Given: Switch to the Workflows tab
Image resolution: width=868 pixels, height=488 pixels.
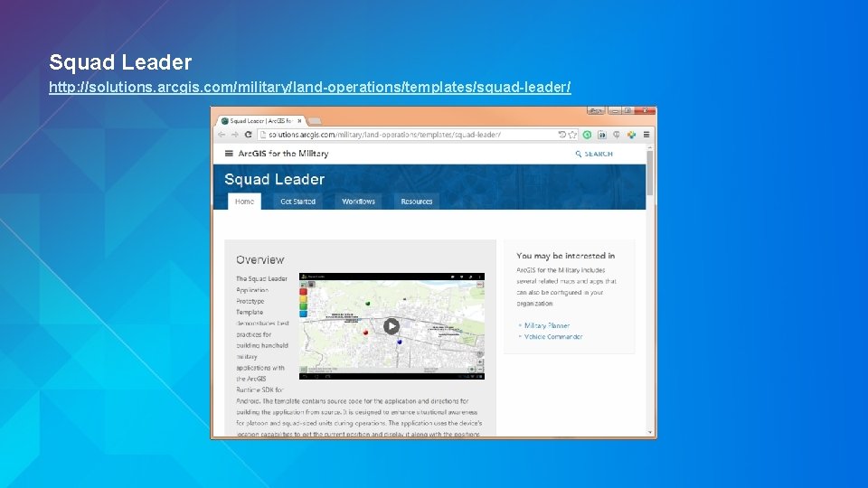Looking at the screenshot, I should 358,202.
